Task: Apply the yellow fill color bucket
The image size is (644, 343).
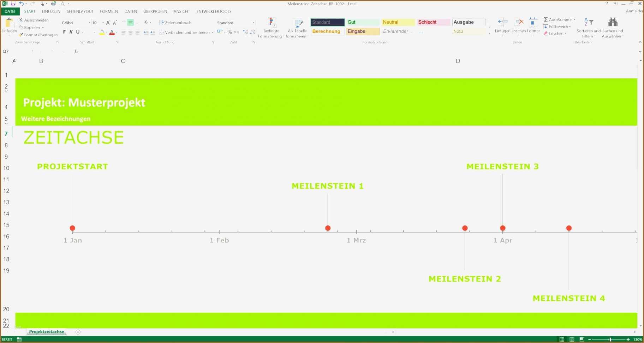Action: [102, 32]
